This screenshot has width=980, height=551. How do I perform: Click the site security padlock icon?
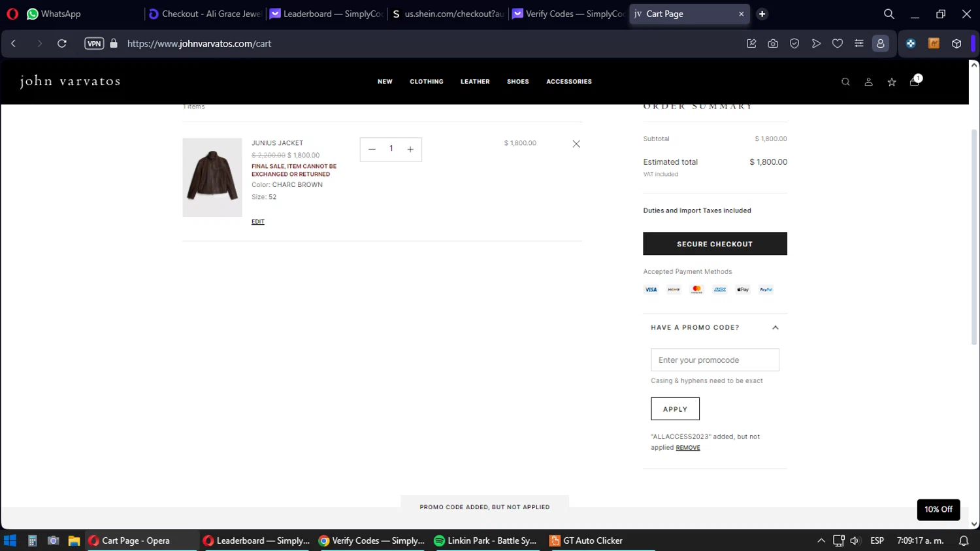coord(114,44)
